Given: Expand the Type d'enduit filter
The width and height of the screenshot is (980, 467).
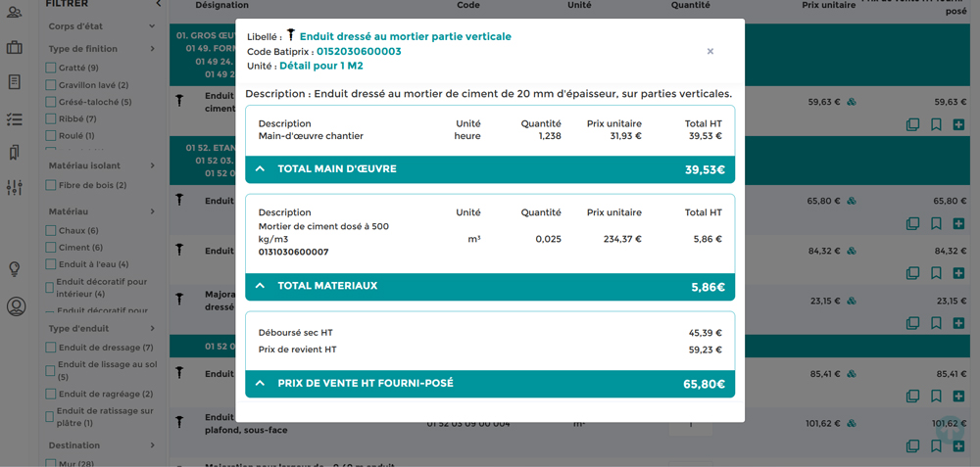Looking at the screenshot, I should pos(152,328).
